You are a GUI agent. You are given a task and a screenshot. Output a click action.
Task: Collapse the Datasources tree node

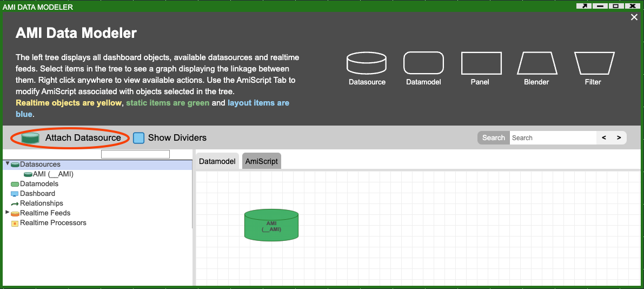[8, 163]
